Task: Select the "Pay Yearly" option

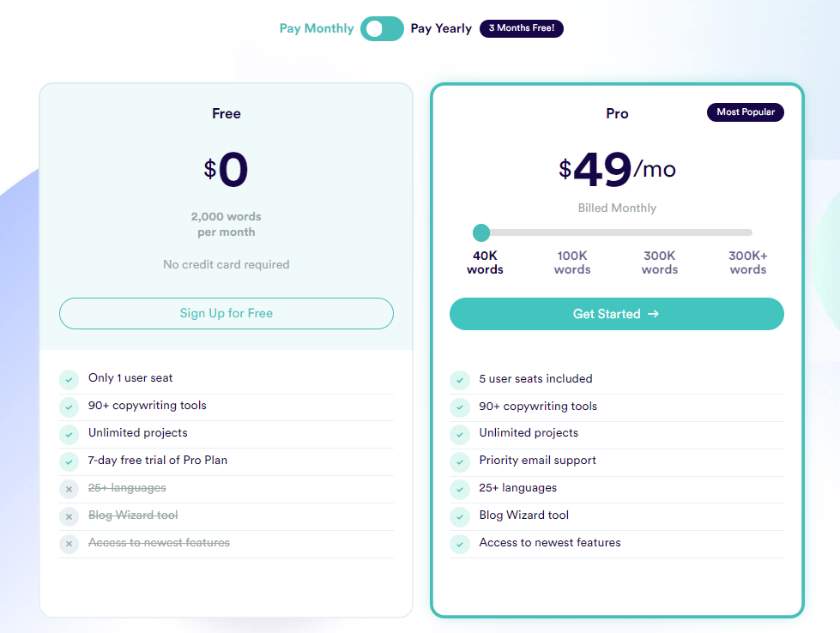Action: pos(441,28)
